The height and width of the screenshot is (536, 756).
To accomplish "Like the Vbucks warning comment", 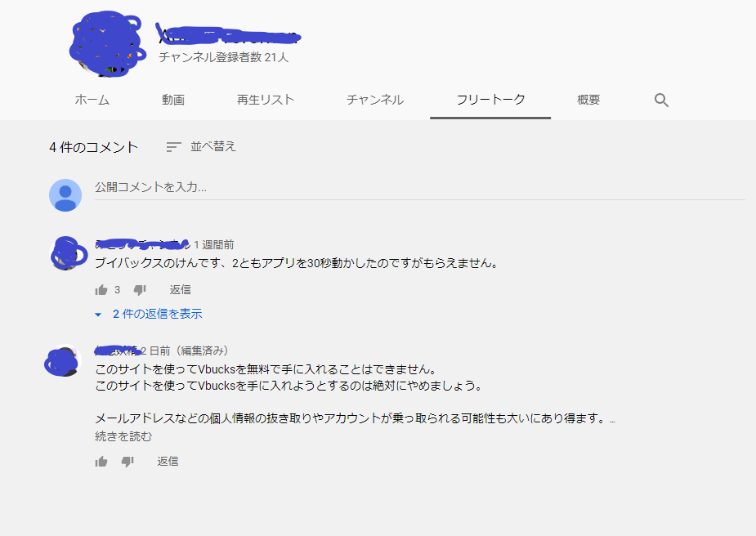I will 101,462.
